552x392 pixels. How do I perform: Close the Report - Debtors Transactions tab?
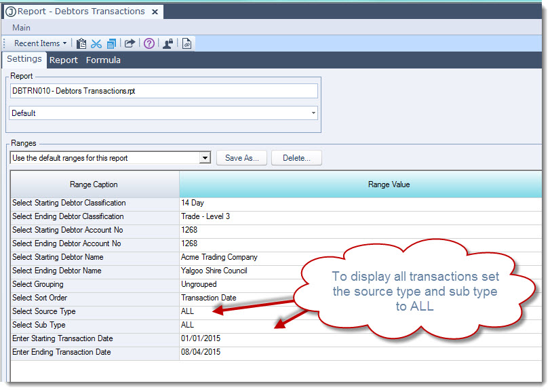[155, 12]
